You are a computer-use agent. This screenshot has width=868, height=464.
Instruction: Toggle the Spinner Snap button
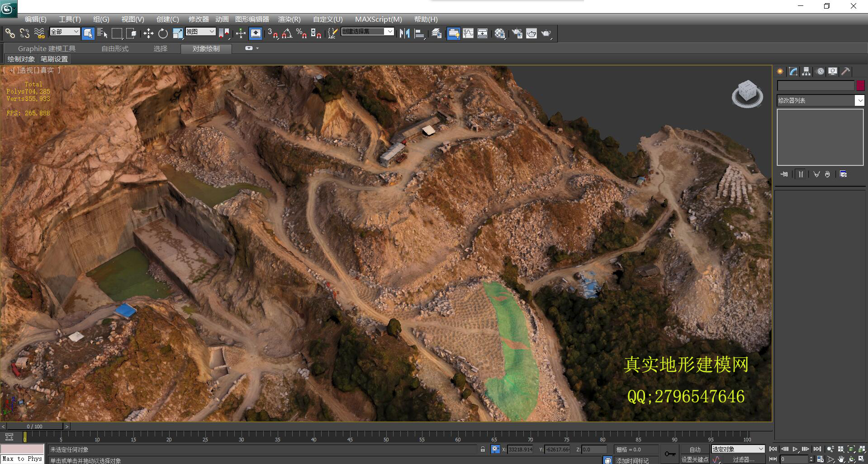(x=316, y=33)
